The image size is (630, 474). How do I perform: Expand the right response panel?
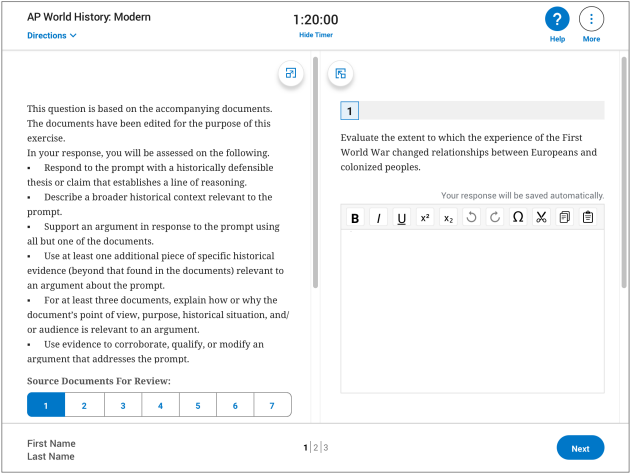(341, 73)
